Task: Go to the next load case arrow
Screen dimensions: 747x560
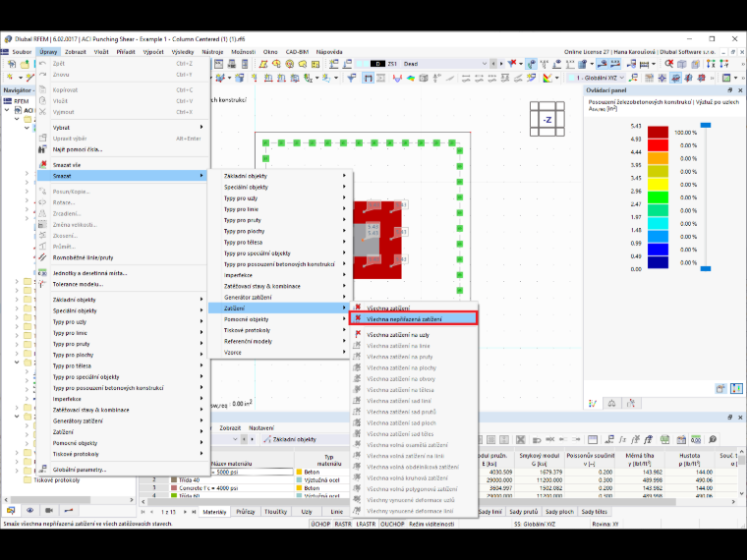Action: tap(501, 63)
